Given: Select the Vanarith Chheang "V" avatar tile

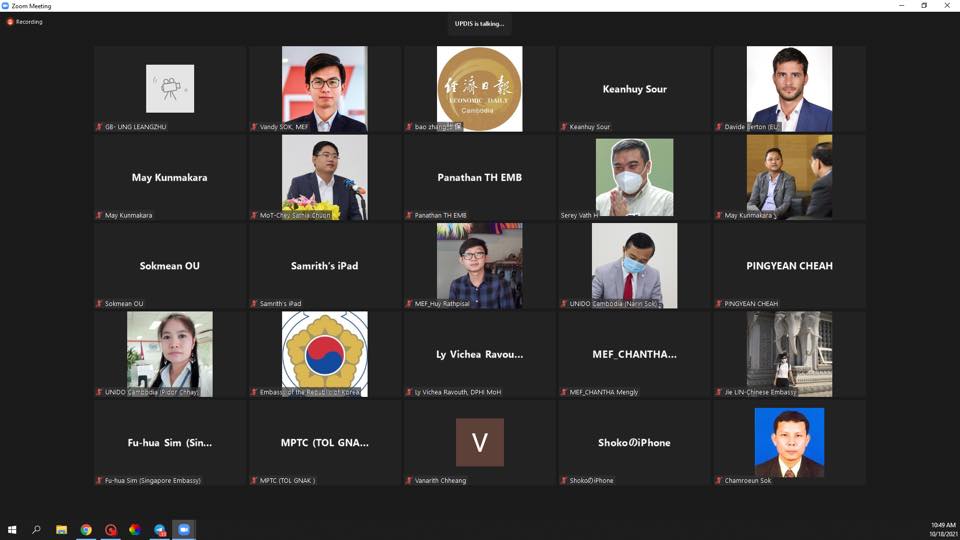Looking at the screenshot, I should 479,443.
